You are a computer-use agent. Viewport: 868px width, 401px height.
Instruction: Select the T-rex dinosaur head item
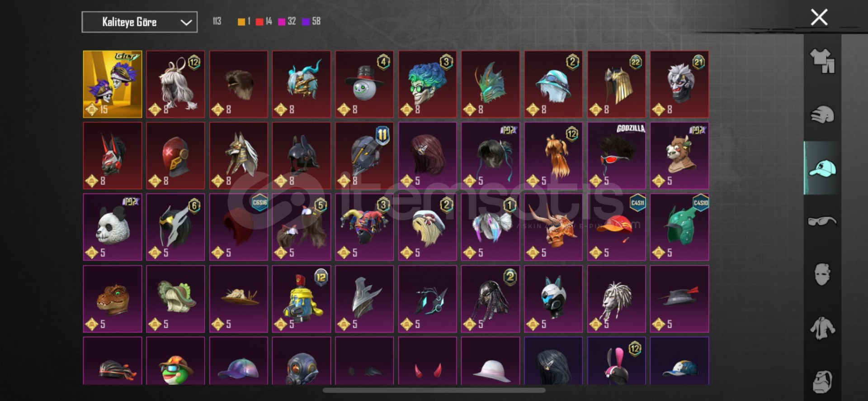(x=113, y=299)
